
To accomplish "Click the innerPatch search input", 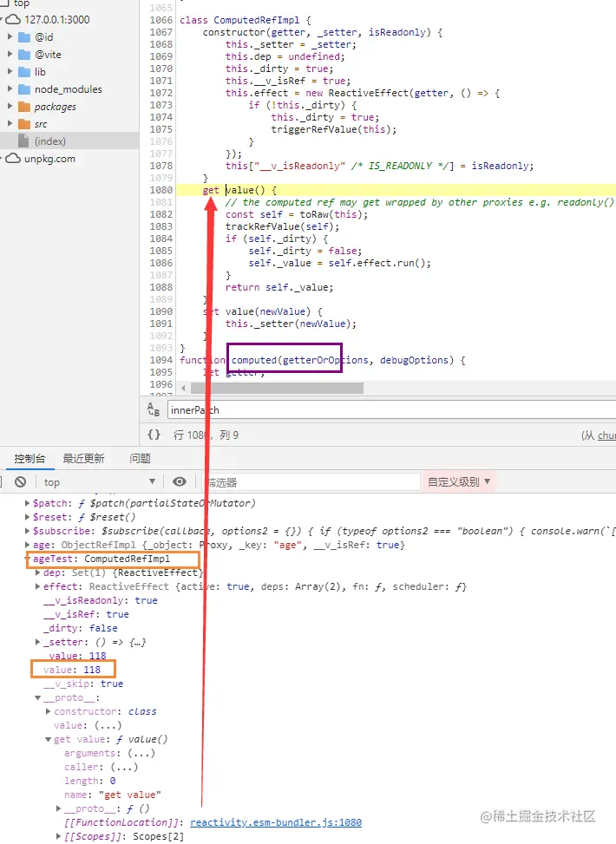I will [391, 410].
